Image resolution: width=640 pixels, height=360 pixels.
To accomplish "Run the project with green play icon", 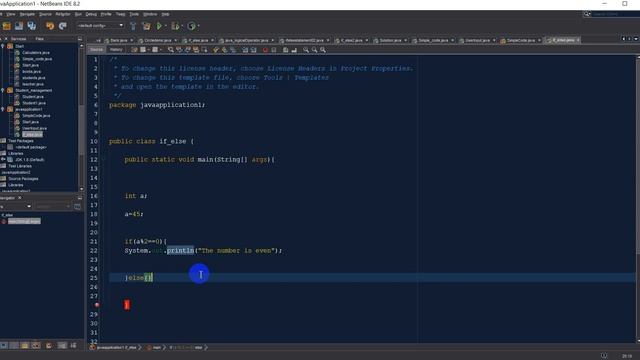I will click(159, 26).
